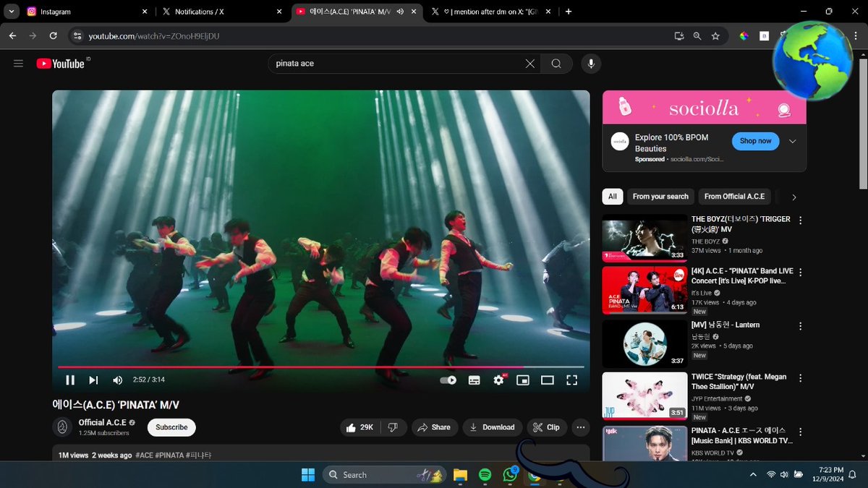
Task: Share the PINATA video
Action: coord(435,427)
